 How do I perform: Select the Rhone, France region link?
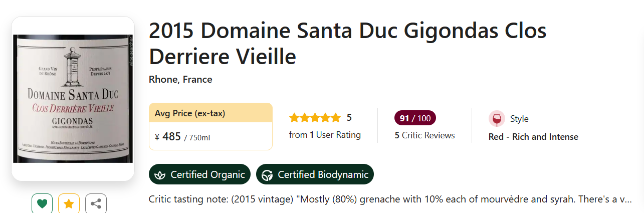180,80
